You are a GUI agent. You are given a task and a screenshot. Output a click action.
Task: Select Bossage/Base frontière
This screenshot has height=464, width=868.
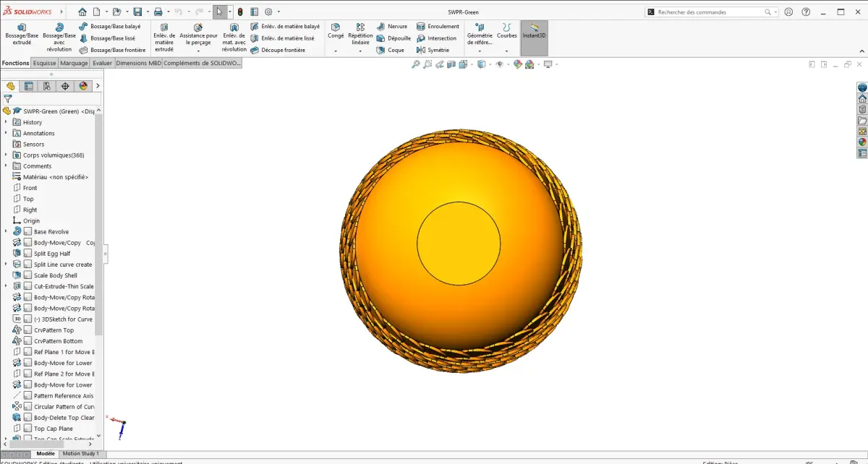click(x=112, y=50)
